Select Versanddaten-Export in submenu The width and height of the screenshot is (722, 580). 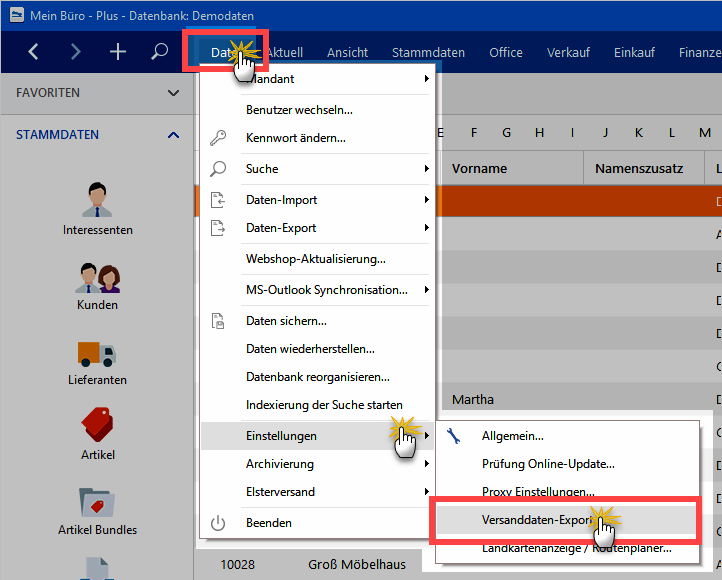tap(567, 520)
